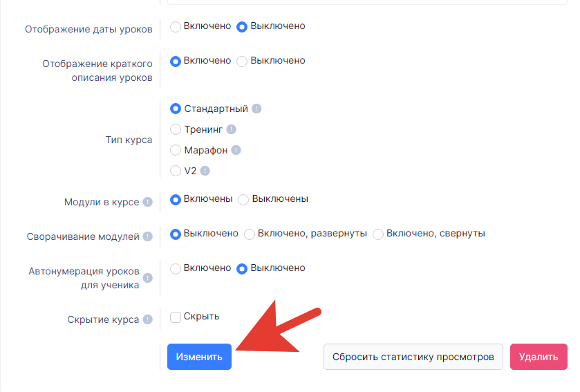Screen dimensions: 580x392
Task: Click info icon beside Тренинг option
Action: tap(231, 129)
